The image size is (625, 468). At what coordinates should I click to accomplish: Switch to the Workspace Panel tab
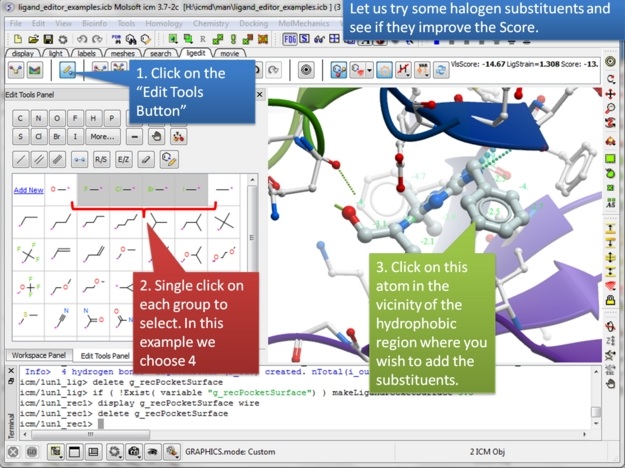tap(36, 355)
